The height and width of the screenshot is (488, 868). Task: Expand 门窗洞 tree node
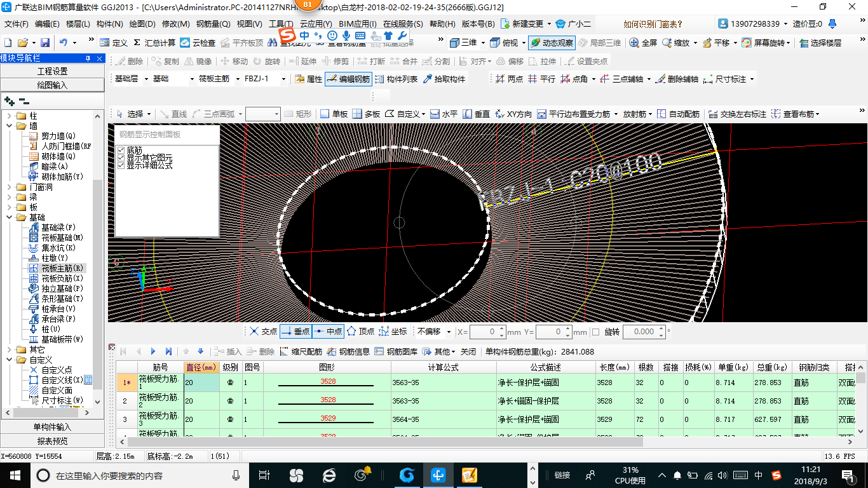[x=10, y=187]
